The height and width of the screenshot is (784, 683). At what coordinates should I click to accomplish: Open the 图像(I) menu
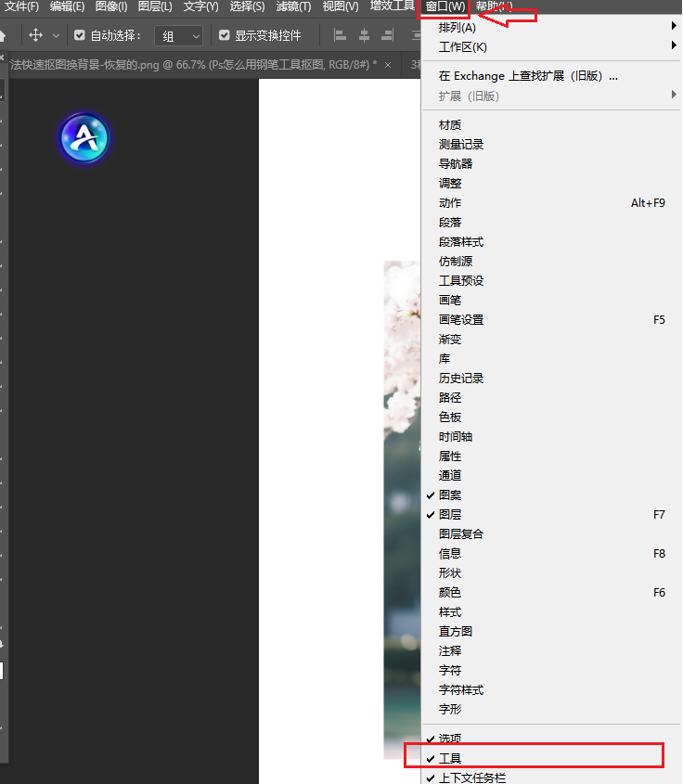pos(111,6)
